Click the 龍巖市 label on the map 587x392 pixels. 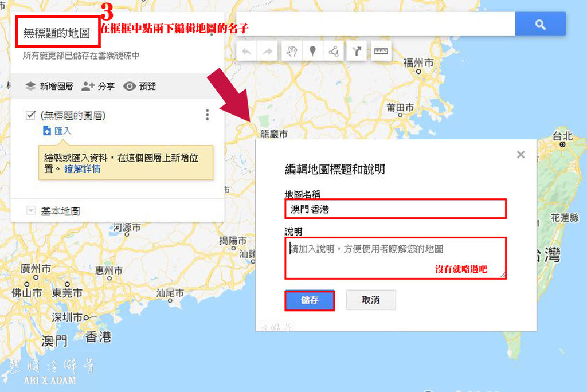pyautogui.click(x=274, y=134)
